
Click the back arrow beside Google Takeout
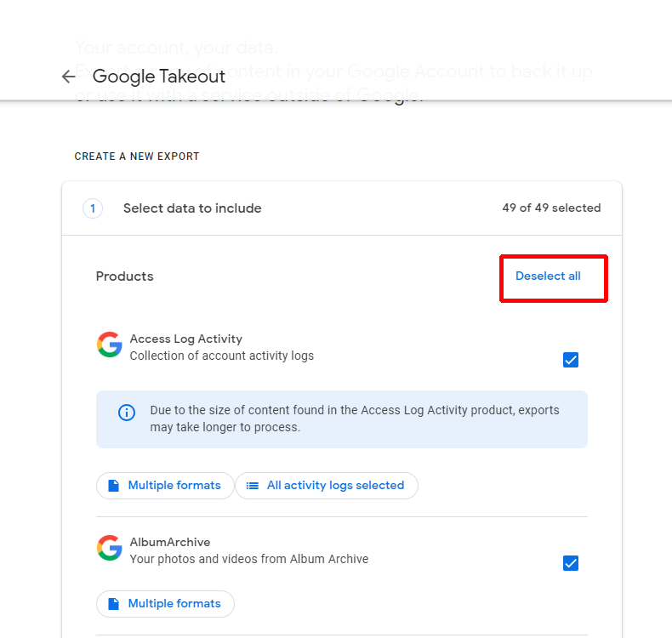point(69,77)
